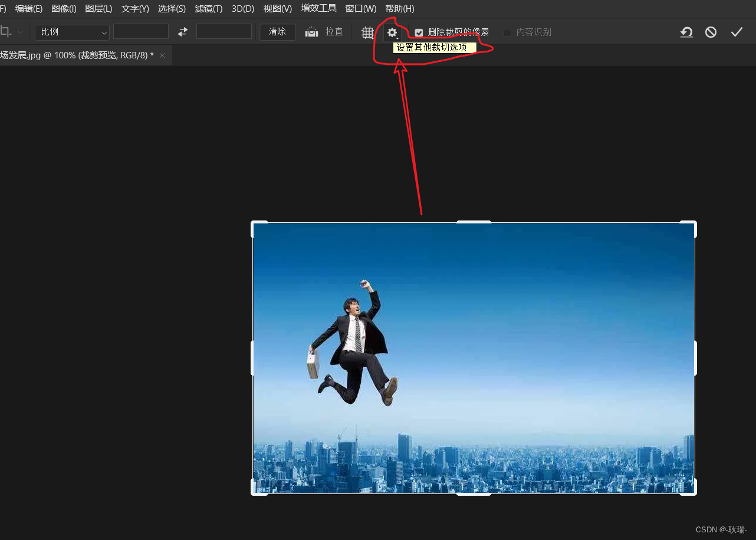Click the 拉直 label

[334, 32]
